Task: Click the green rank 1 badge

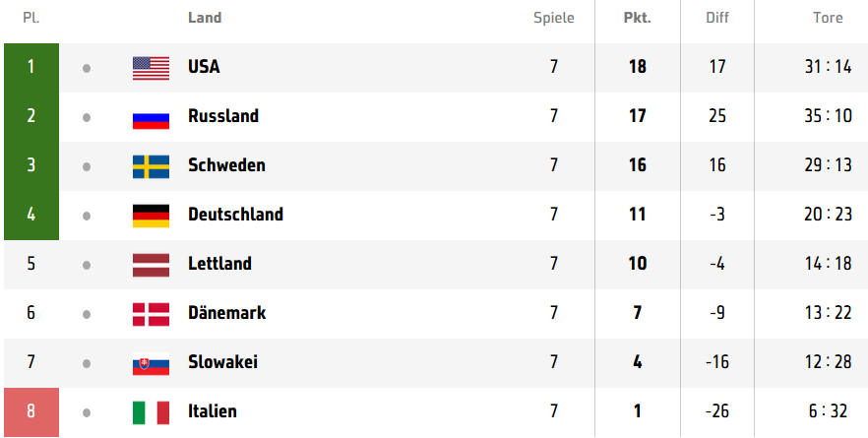Action: click(x=31, y=68)
